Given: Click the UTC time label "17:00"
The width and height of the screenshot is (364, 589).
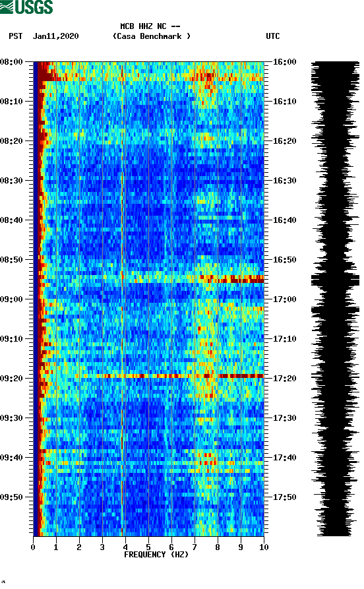Looking at the screenshot, I should pyautogui.click(x=284, y=299).
